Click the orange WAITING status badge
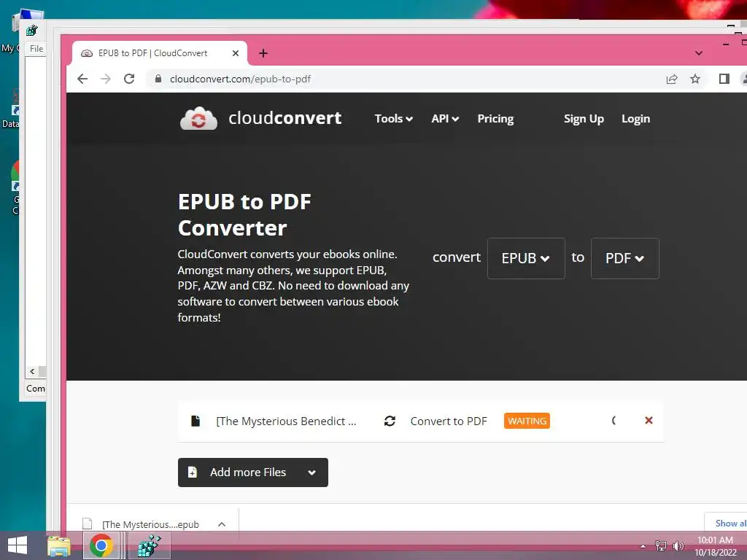Screen dimensions: 747x560 coord(527,421)
